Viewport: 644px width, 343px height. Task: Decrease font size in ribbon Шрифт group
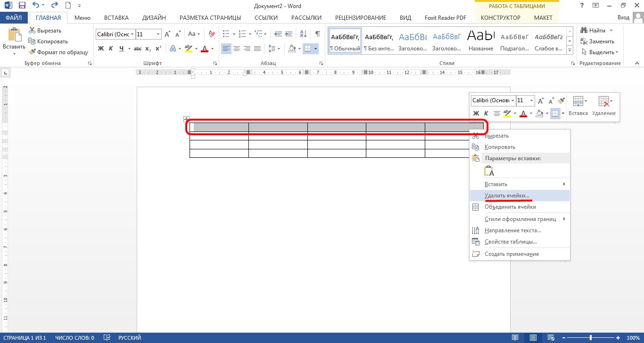177,34
